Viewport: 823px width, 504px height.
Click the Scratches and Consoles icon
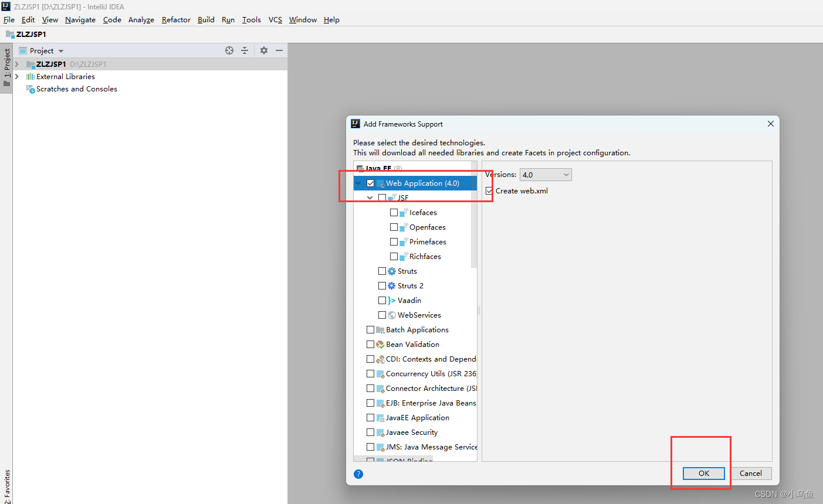[31, 89]
